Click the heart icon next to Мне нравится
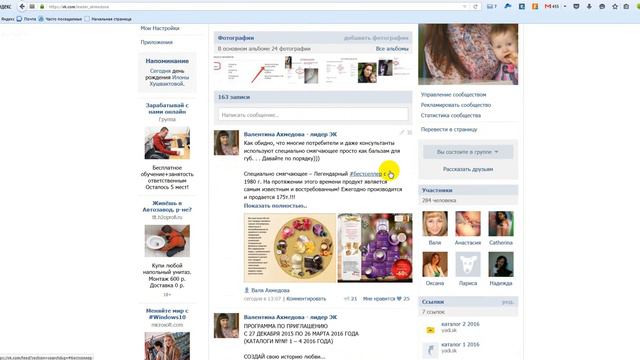This screenshot has height=360, width=640. point(399,299)
